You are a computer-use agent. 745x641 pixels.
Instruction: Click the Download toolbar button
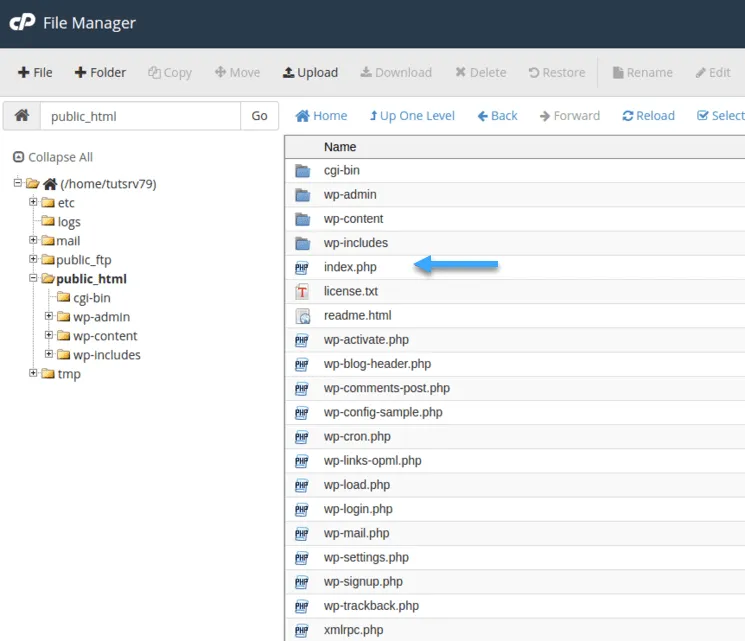tap(396, 72)
